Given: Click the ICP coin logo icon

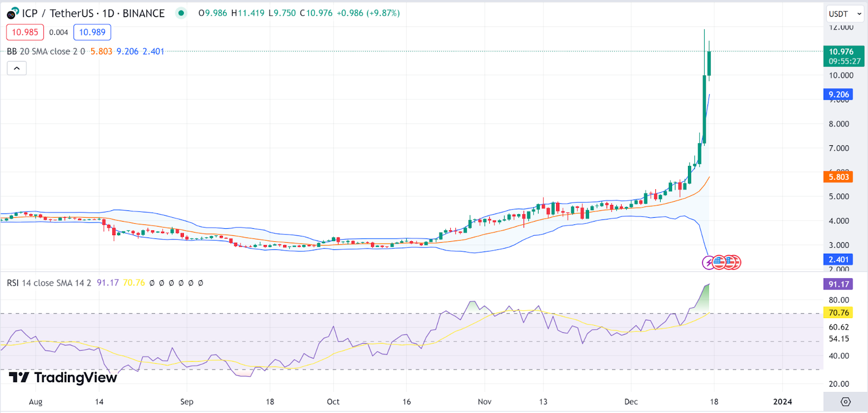Looking at the screenshot, I should 12,13.
